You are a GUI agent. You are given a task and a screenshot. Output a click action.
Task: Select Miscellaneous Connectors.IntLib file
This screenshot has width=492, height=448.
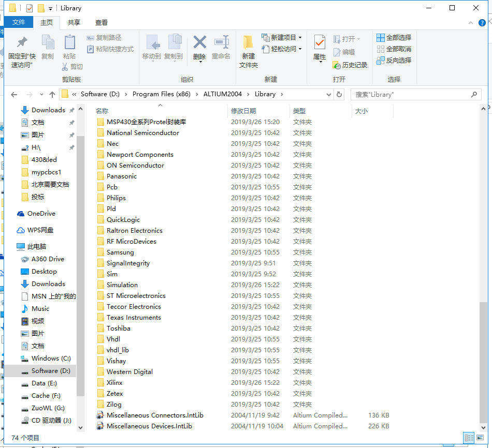click(x=155, y=415)
